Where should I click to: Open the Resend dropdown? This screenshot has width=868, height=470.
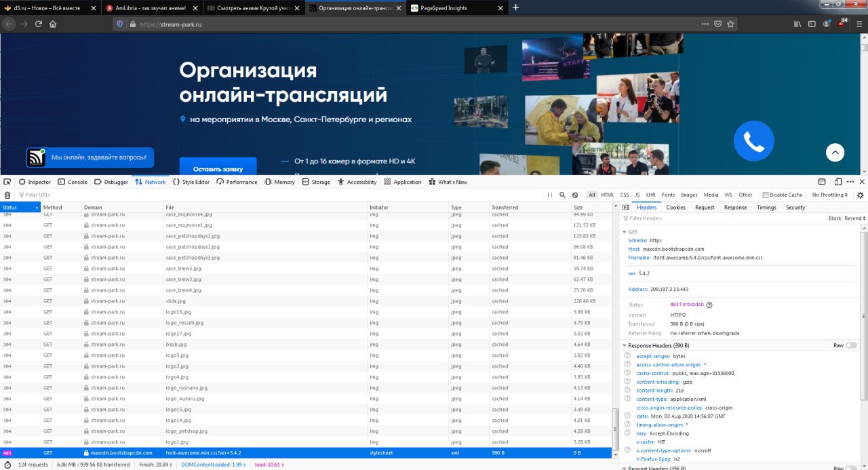(x=854, y=218)
